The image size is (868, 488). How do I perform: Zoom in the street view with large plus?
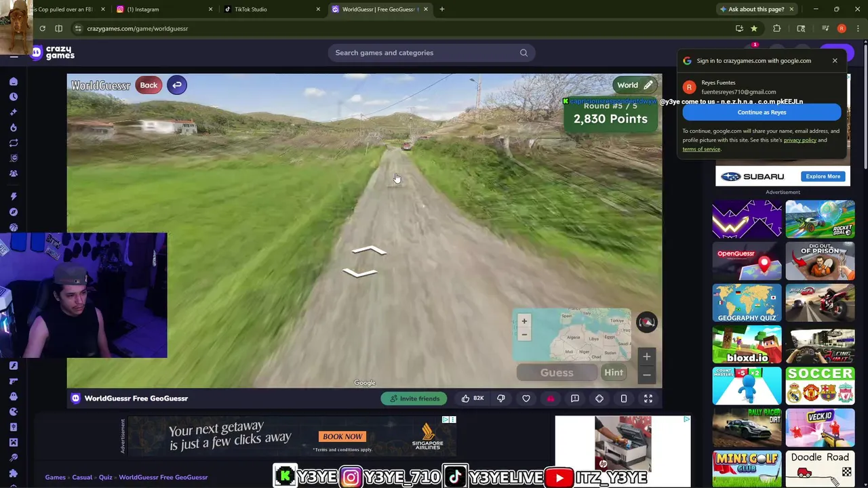[647, 357]
